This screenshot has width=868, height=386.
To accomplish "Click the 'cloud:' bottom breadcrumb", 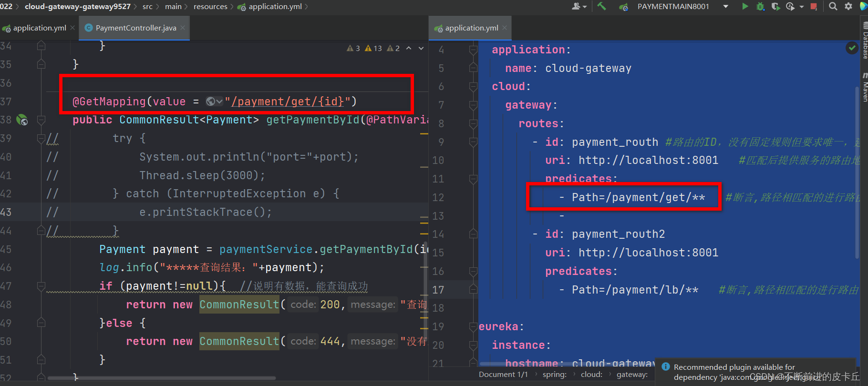I will [x=591, y=375].
